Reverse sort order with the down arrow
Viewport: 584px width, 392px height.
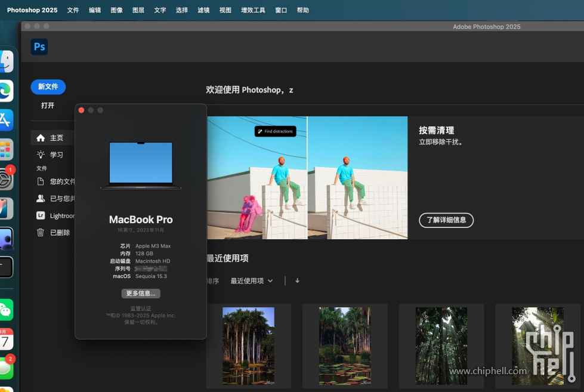tap(297, 280)
